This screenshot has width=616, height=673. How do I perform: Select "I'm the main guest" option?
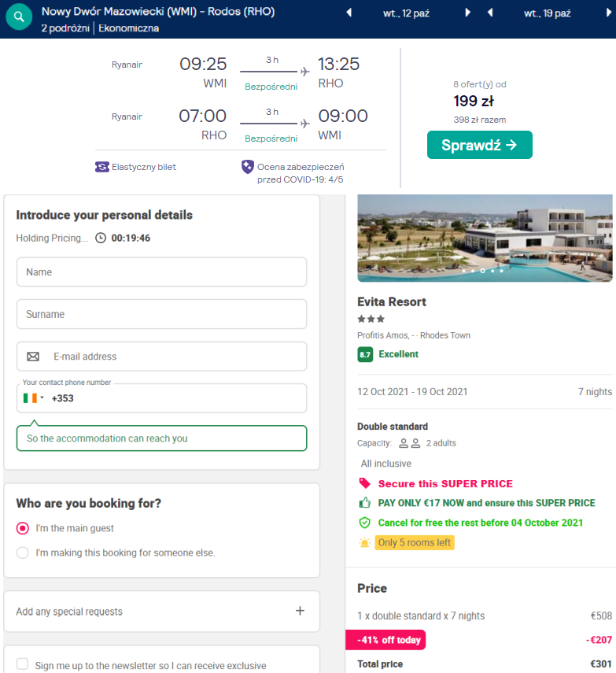[x=23, y=528]
